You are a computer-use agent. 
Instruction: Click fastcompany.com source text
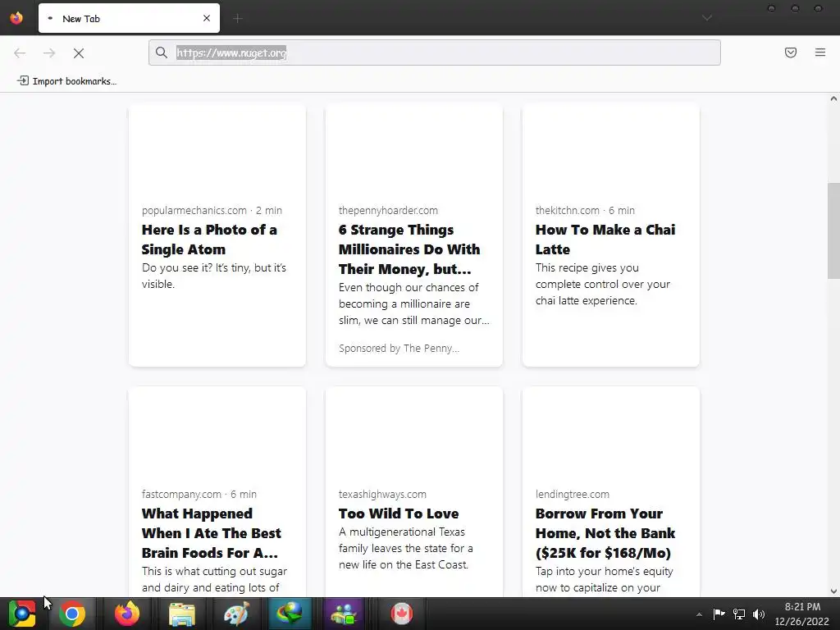(x=181, y=494)
